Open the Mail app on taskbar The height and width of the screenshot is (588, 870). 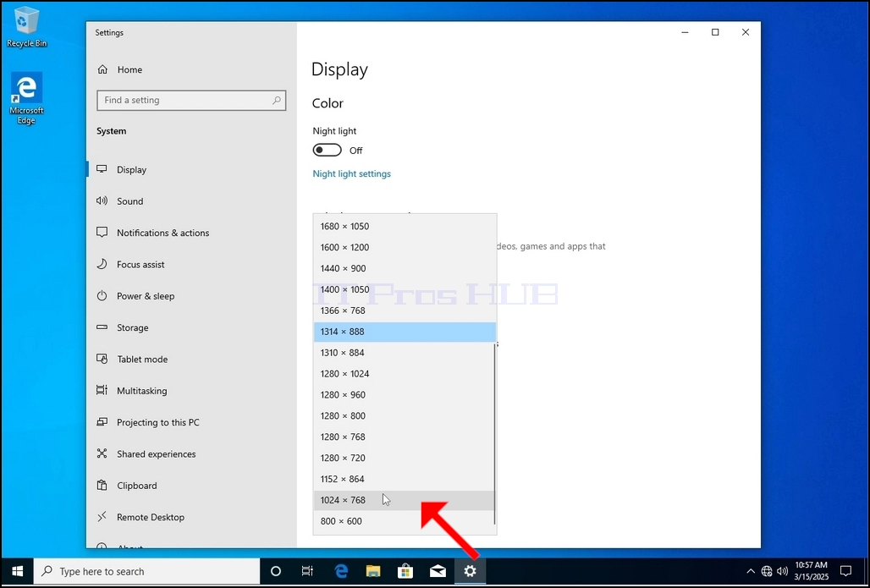tap(438, 571)
